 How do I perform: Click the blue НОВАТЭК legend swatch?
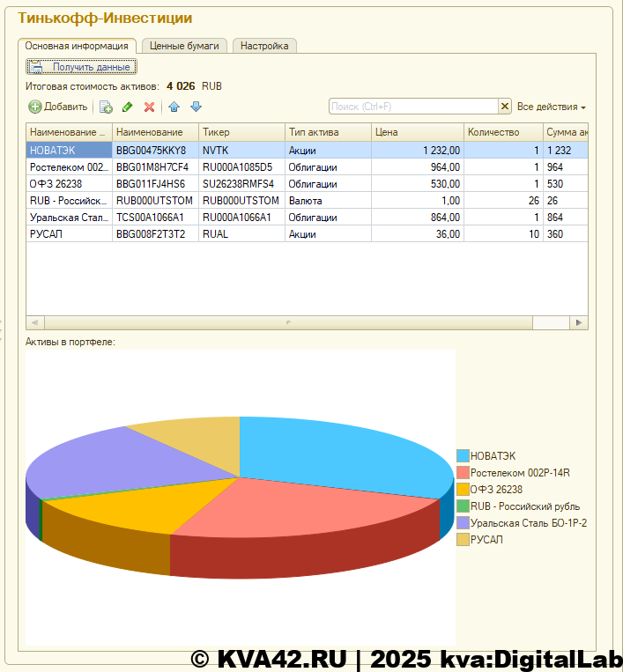(463, 456)
